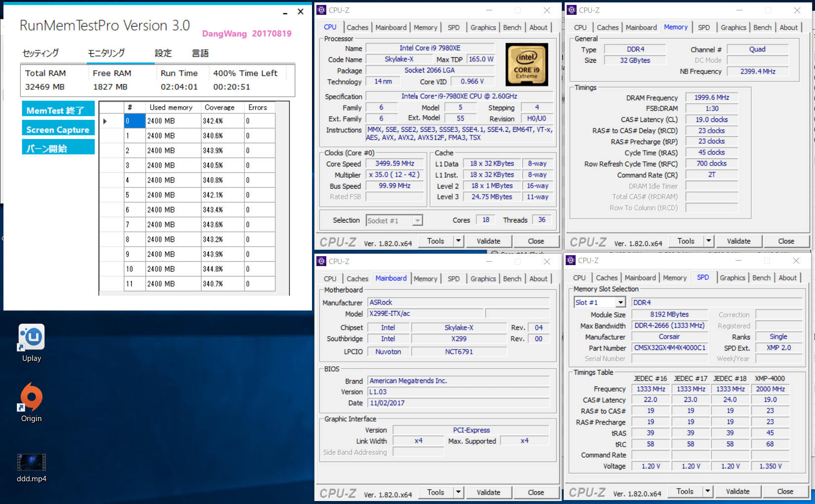This screenshot has width=815, height=504.
Task: Open the Uplay desktop shortcut icon
Action: (x=32, y=338)
